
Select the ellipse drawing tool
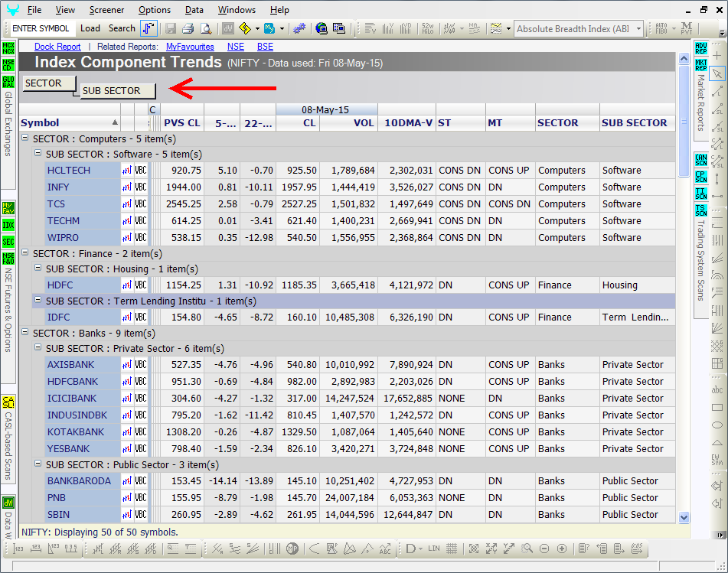point(717,425)
